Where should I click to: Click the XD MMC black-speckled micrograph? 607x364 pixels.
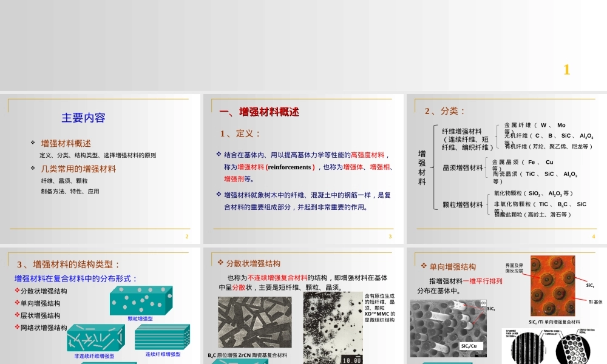tap(333, 328)
